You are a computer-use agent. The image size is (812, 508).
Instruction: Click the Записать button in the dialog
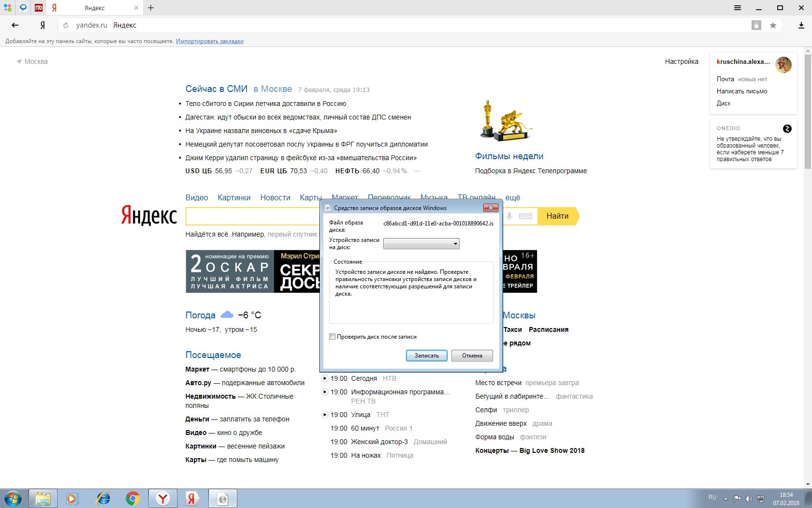(x=427, y=356)
